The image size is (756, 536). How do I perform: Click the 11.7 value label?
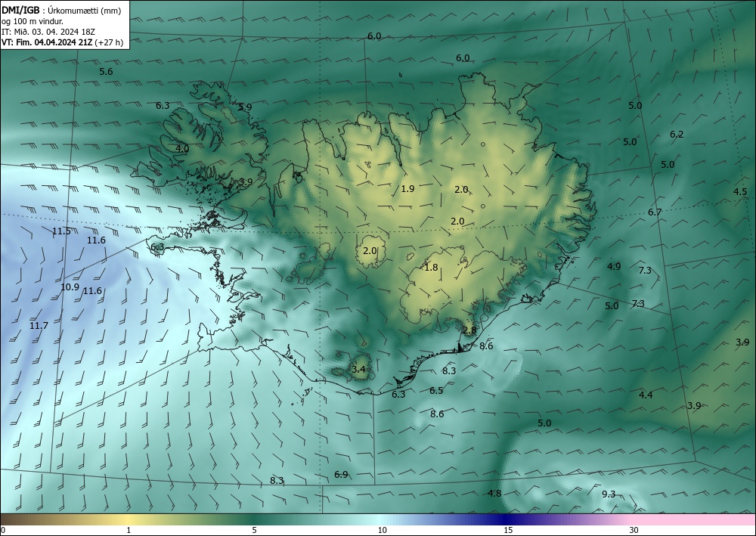(x=39, y=326)
